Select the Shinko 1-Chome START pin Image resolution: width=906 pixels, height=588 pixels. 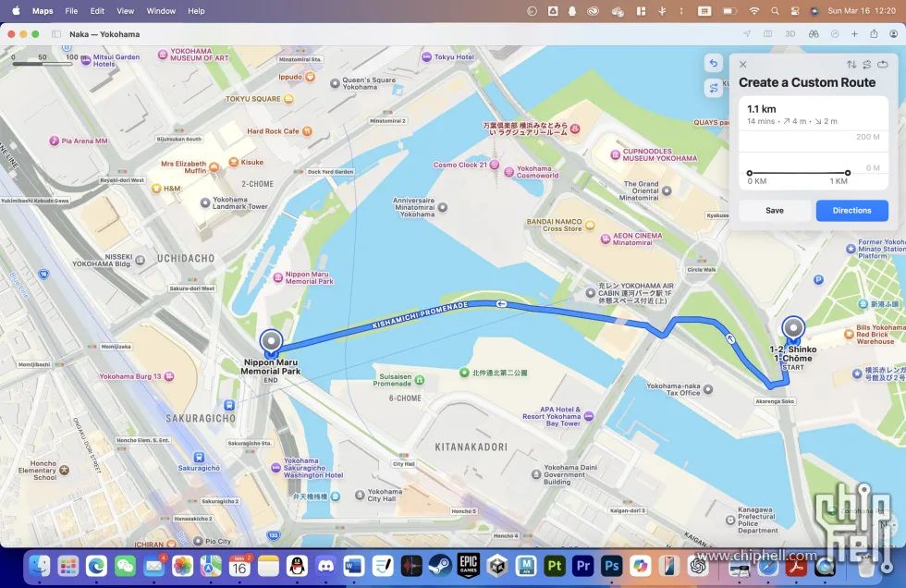pyautogui.click(x=793, y=329)
